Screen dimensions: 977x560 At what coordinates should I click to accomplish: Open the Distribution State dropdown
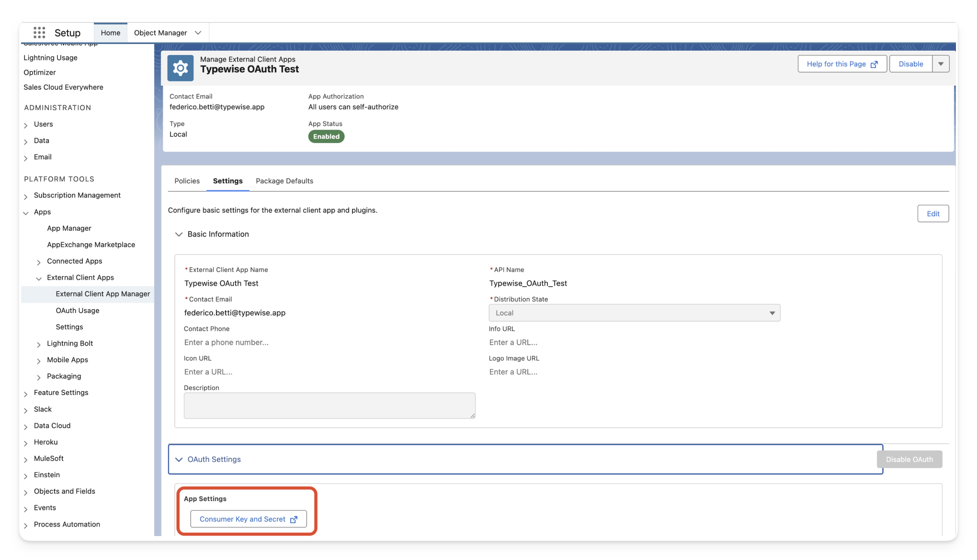click(634, 313)
